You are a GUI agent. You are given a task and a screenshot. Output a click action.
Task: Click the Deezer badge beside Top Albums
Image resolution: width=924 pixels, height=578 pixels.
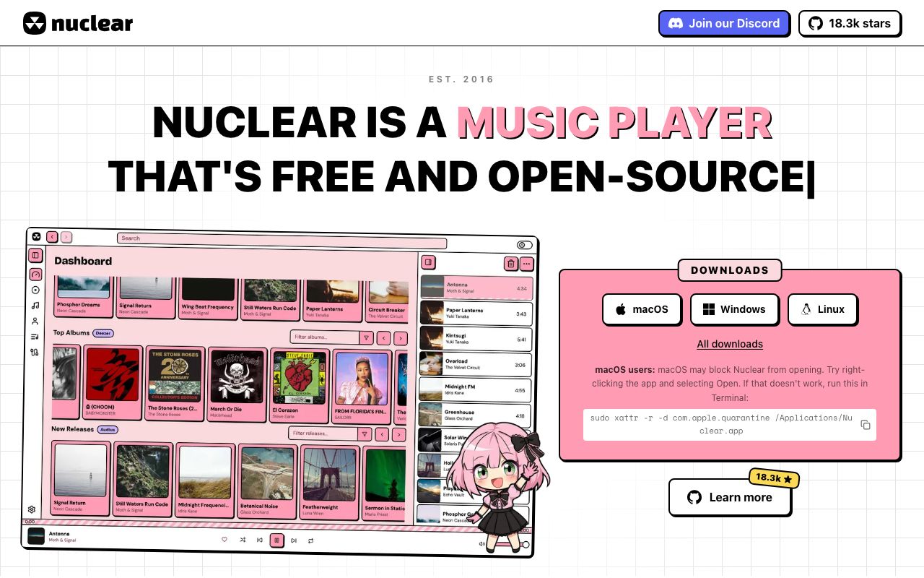pos(103,333)
